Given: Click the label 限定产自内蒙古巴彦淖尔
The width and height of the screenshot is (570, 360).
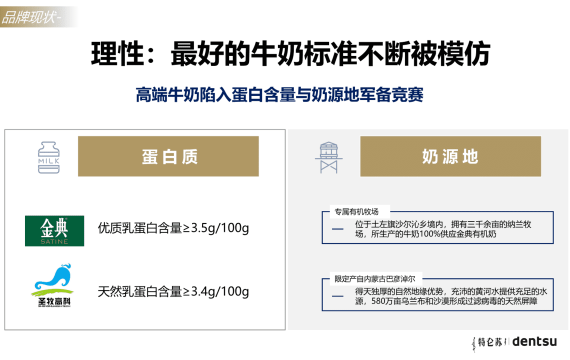Looking at the screenshot, I should (375, 279).
